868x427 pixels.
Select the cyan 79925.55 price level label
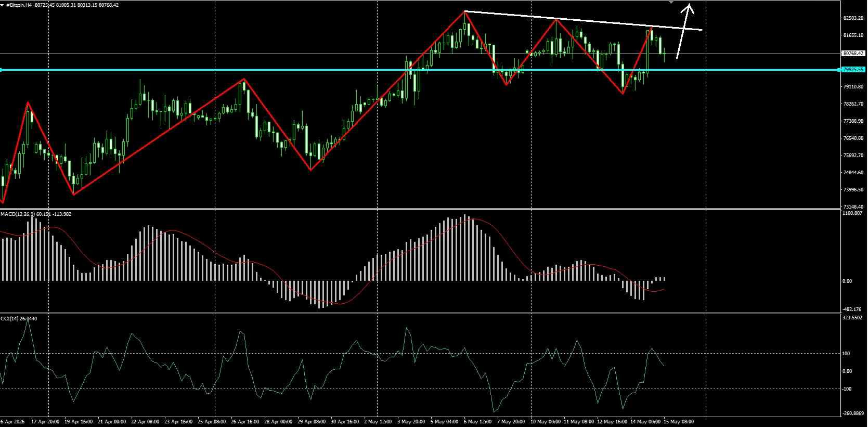click(853, 69)
